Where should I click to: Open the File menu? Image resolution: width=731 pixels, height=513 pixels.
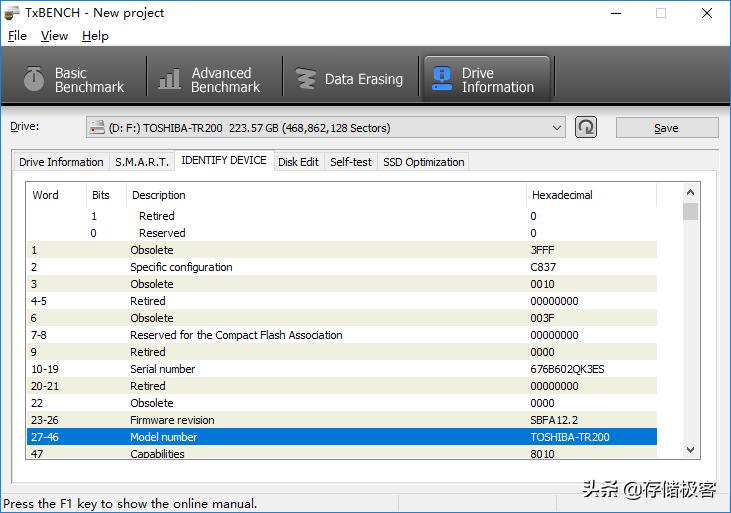[x=17, y=36]
